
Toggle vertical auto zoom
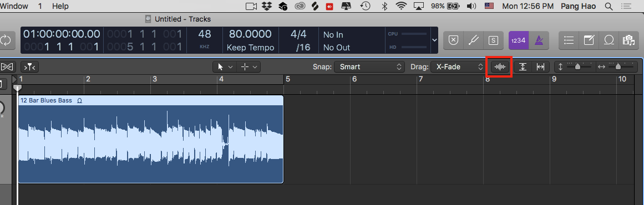click(523, 67)
